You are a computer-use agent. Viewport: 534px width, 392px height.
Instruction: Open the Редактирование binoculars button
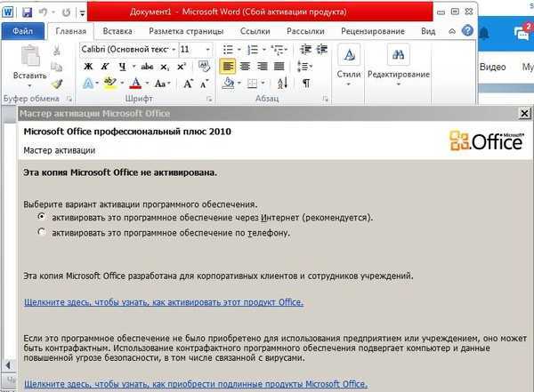coord(399,65)
